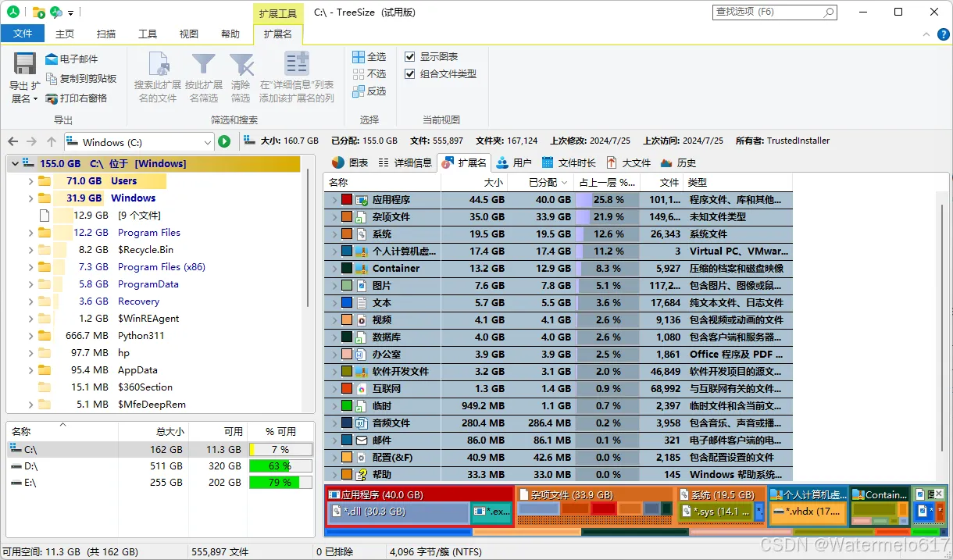Go up one folder level arrow
Screen dimensions: 953x560
(x=52, y=142)
